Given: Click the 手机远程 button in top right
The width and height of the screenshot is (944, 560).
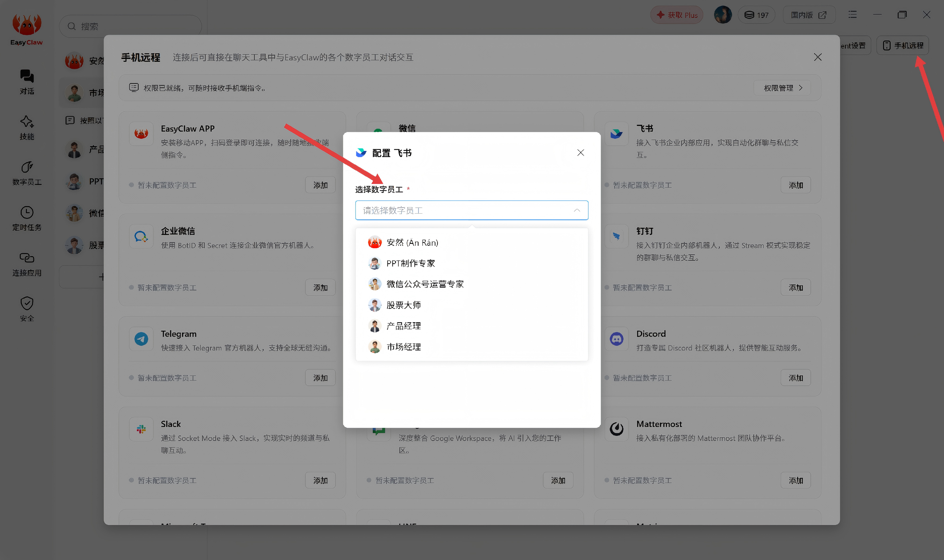Looking at the screenshot, I should coord(903,45).
